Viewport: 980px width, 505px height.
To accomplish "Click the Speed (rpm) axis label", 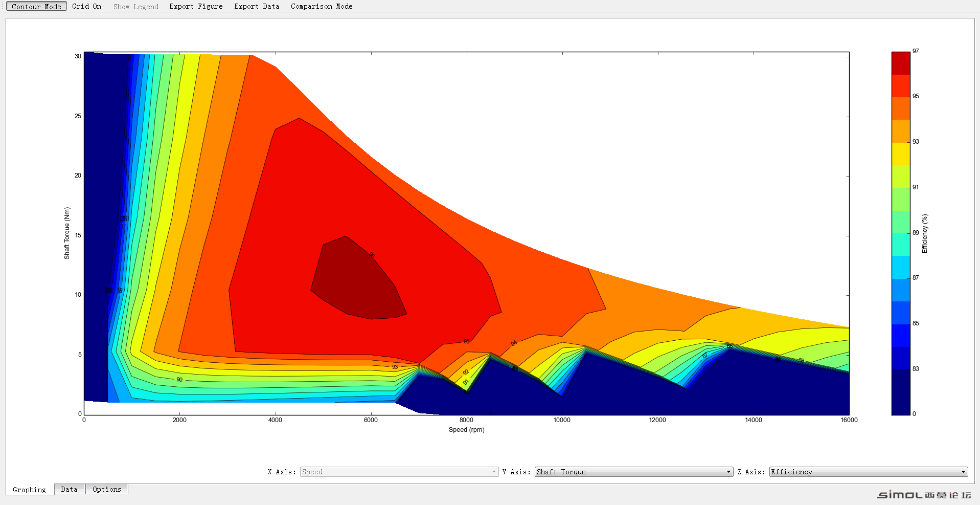I will click(x=466, y=430).
